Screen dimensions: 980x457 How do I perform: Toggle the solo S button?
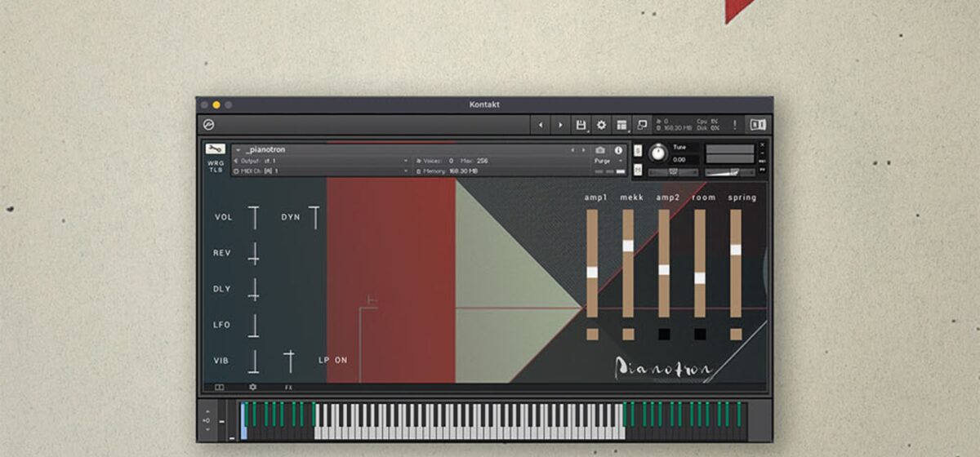pyautogui.click(x=638, y=150)
